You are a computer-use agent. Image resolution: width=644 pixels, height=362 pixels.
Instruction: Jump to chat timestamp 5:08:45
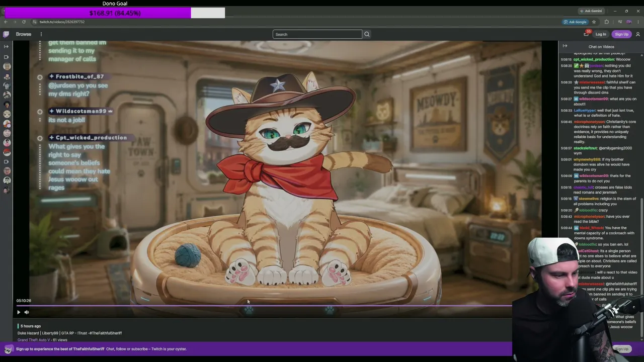[x=566, y=122]
